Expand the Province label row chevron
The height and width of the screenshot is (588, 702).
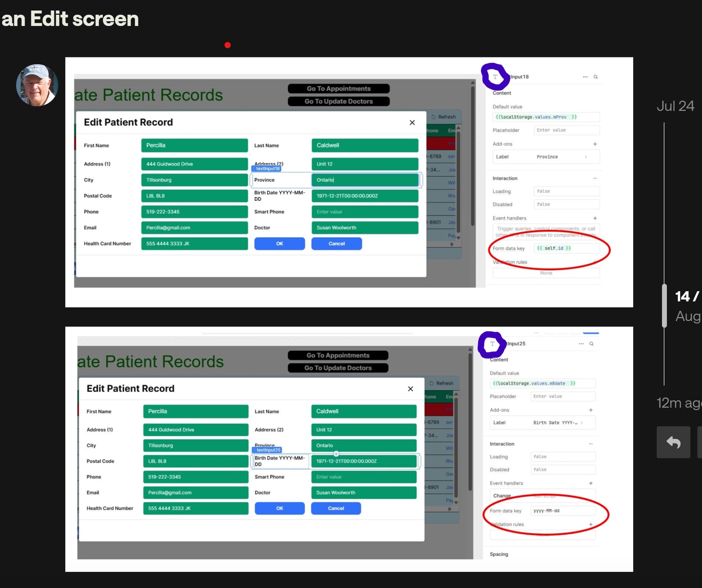(586, 157)
